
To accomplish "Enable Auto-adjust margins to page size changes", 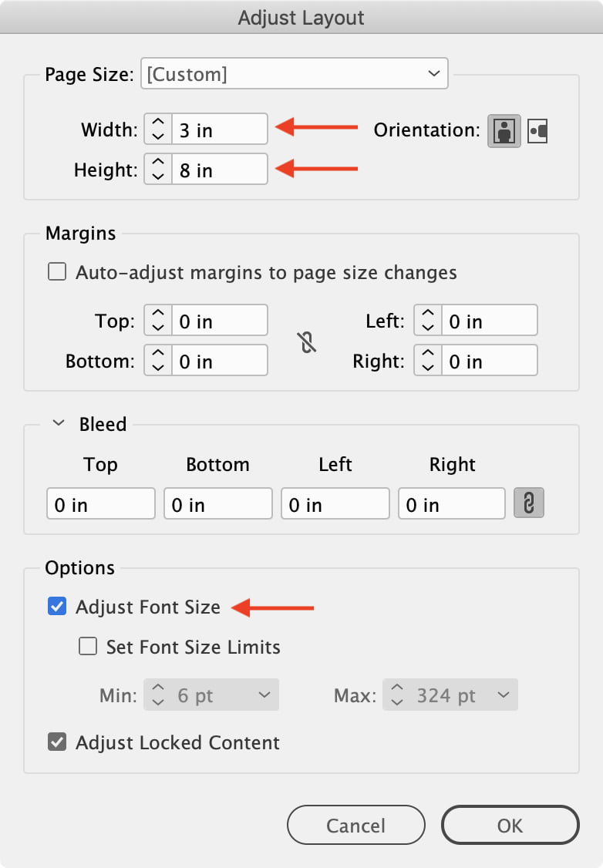I will tap(56, 271).
